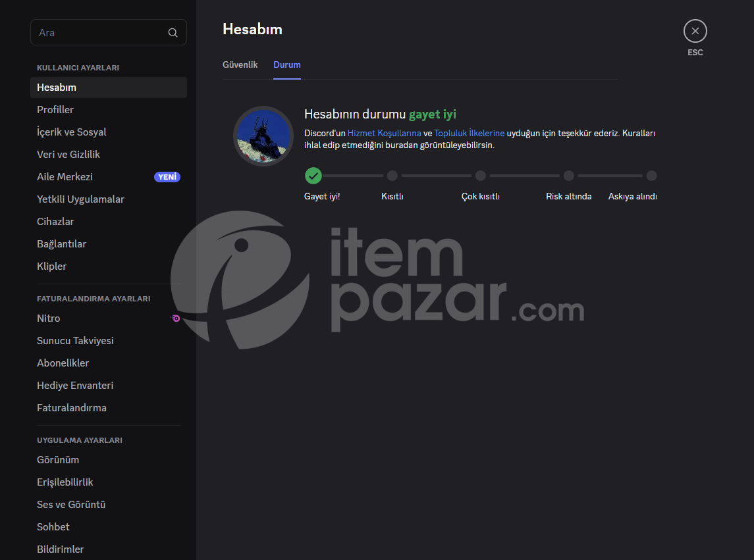Open Faturalandırma settings
Viewport: 754px width, 560px height.
click(108, 407)
